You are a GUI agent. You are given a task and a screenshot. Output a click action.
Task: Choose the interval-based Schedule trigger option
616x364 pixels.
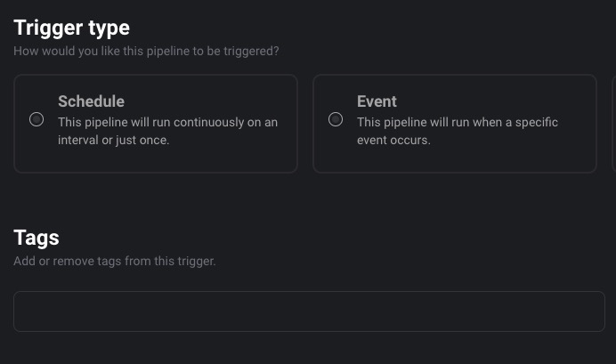click(x=36, y=119)
